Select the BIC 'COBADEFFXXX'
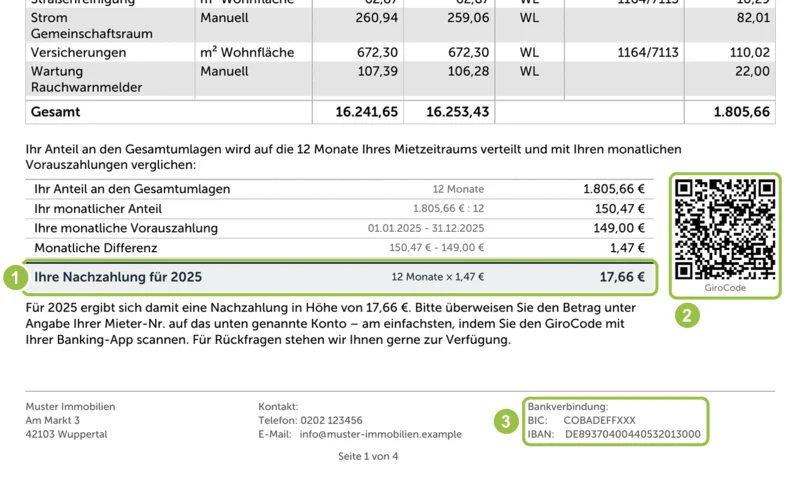 tap(599, 420)
